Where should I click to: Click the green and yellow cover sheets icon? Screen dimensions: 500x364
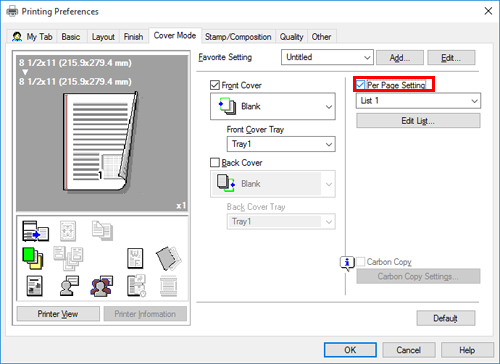click(x=33, y=258)
